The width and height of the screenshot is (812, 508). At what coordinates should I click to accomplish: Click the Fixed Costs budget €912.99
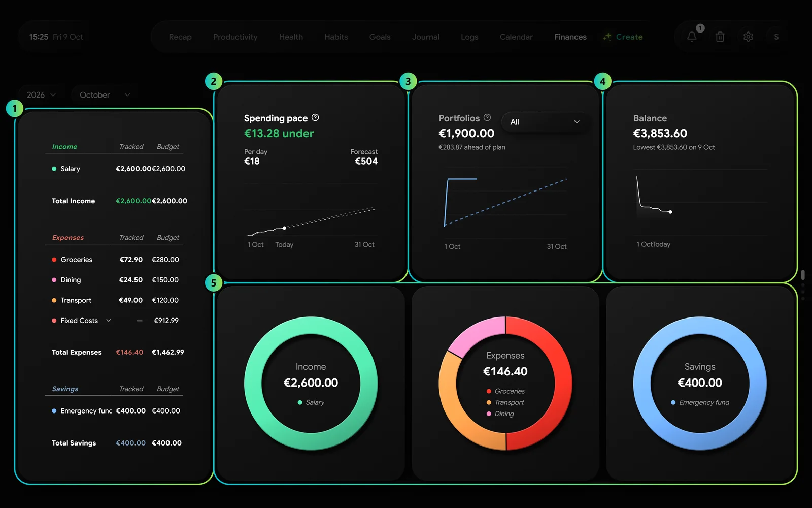(166, 321)
